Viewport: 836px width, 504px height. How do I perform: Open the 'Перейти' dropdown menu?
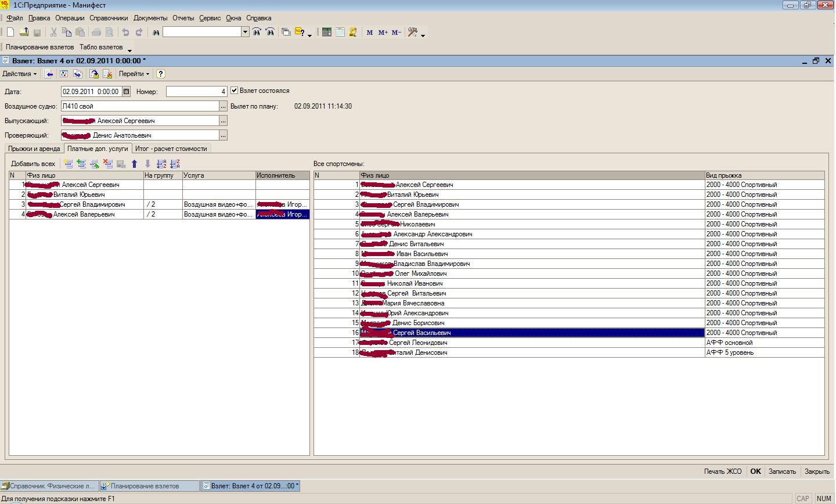(134, 74)
